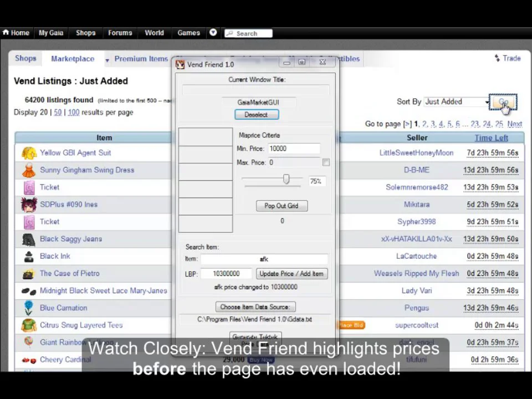Viewport: 532px width, 399px height.
Task: Click the 75% percentage value box
Action: [x=316, y=182]
